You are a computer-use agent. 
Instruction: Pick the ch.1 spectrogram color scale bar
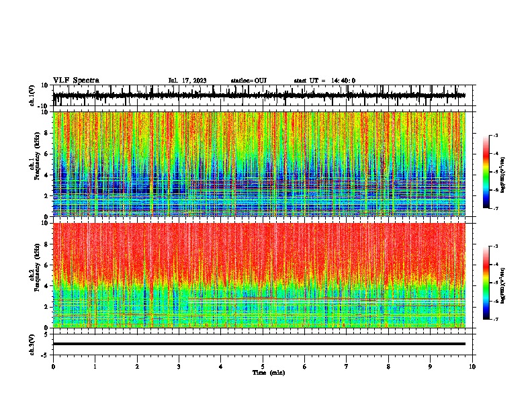point(486,172)
